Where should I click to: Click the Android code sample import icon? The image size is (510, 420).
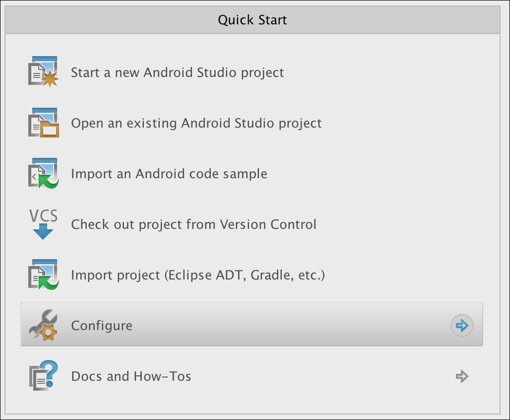[43, 173]
